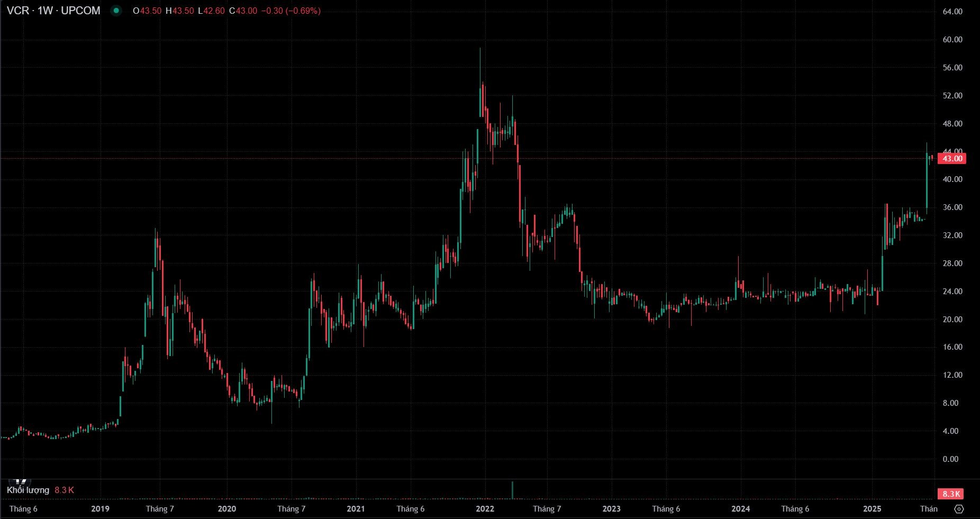Click the opening price value O43.50

point(147,11)
